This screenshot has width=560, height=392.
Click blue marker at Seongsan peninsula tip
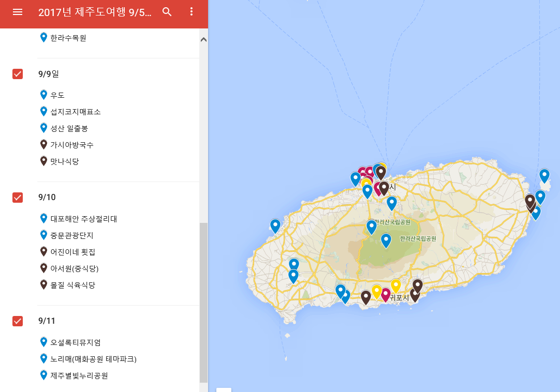[x=540, y=197]
